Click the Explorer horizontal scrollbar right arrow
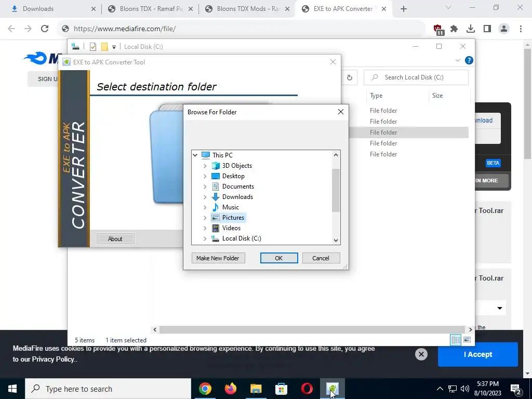 [x=470, y=329]
